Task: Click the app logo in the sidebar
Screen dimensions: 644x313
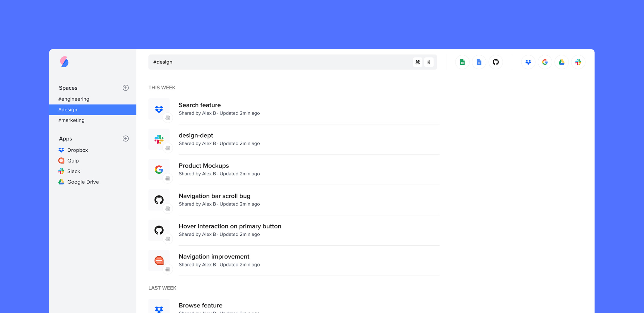Action: tap(64, 62)
